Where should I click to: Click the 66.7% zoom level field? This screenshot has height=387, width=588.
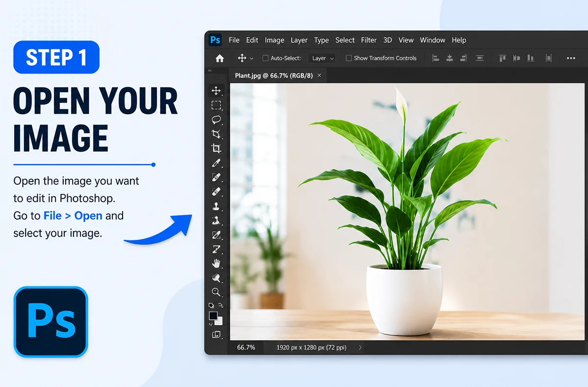pos(246,347)
